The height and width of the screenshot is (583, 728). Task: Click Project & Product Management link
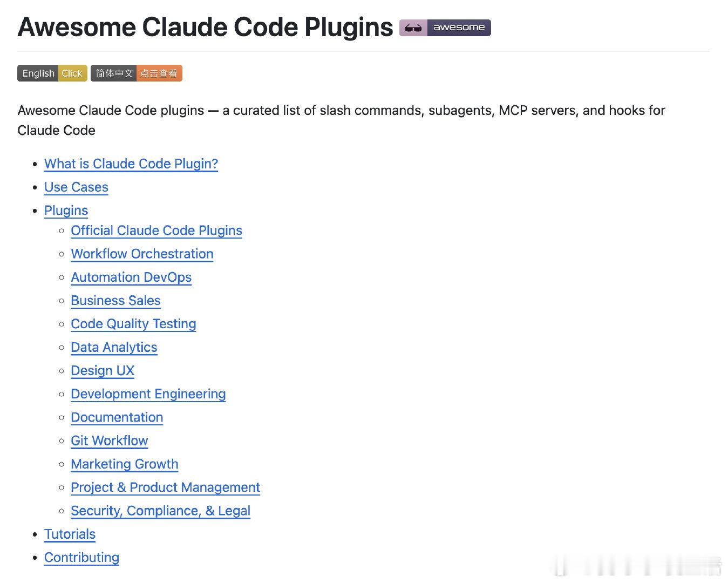click(165, 487)
